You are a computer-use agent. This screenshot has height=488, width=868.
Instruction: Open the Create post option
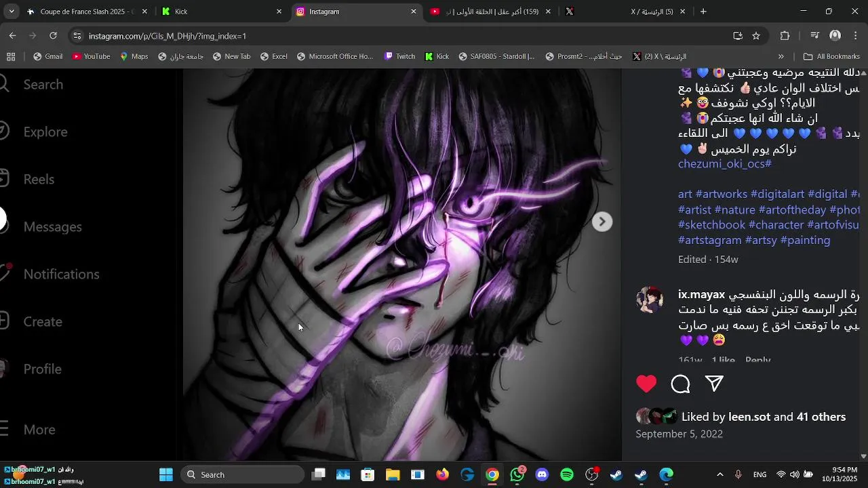pos(43,321)
